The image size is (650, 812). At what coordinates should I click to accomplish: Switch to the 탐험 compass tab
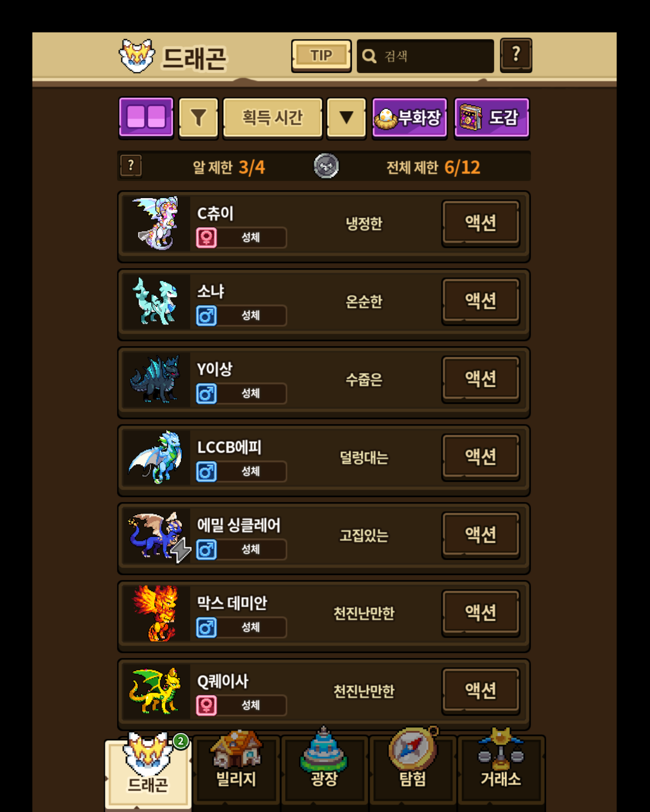pos(413,768)
